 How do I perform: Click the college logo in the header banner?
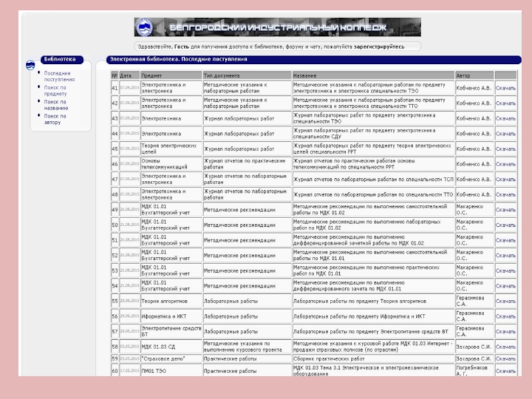click(144, 27)
